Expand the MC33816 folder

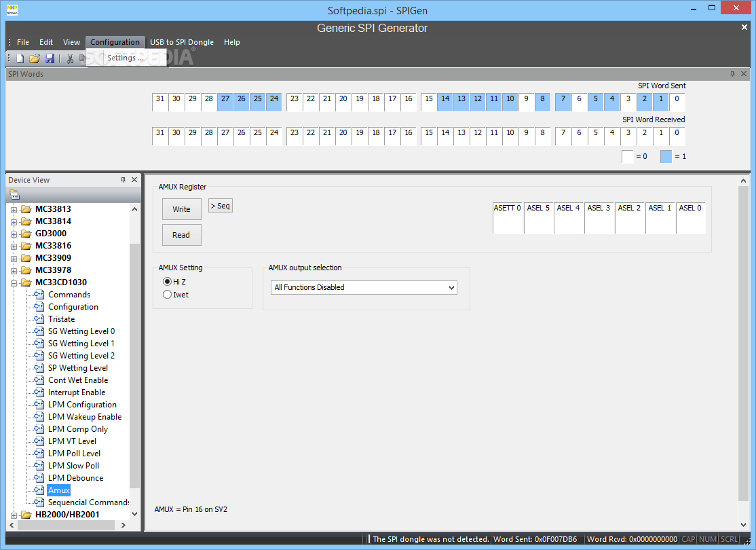point(14,246)
